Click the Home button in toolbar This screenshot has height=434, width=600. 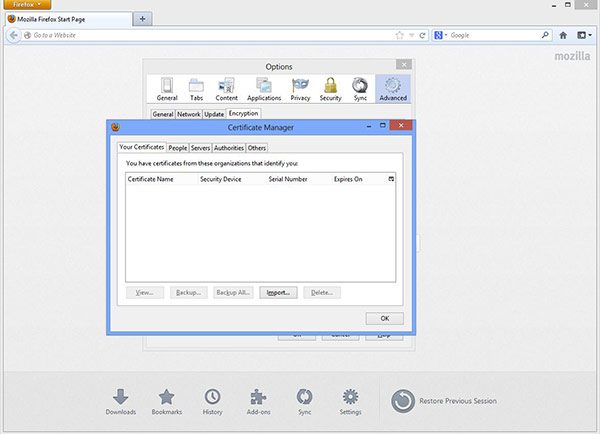pyautogui.click(x=563, y=35)
